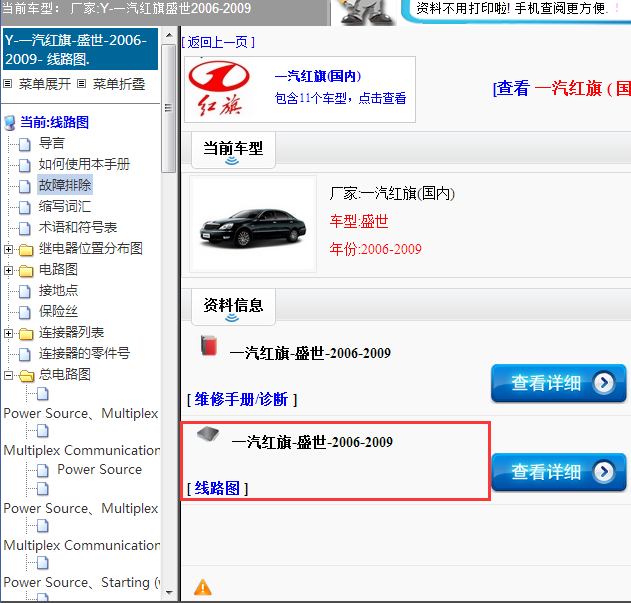Open the 保险丝 tree item

coord(58,311)
